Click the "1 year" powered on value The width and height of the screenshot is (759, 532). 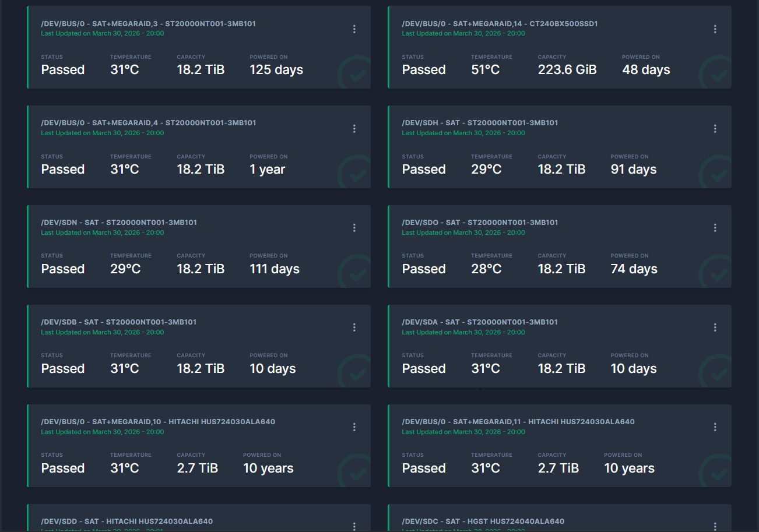tap(267, 170)
